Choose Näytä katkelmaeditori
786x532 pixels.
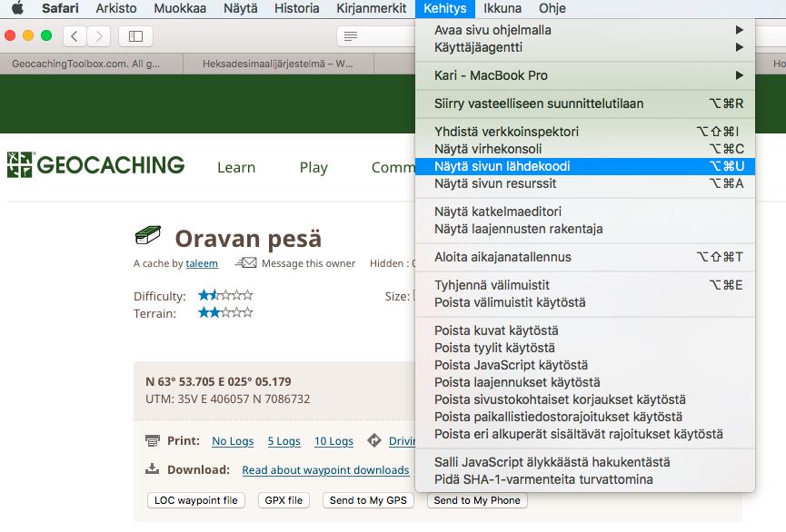click(x=585, y=212)
